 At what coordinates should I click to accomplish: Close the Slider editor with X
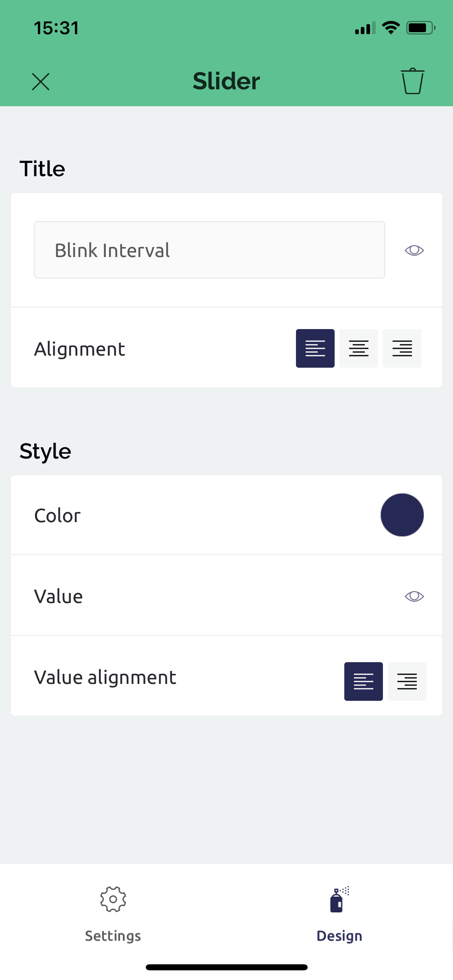coord(41,82)
